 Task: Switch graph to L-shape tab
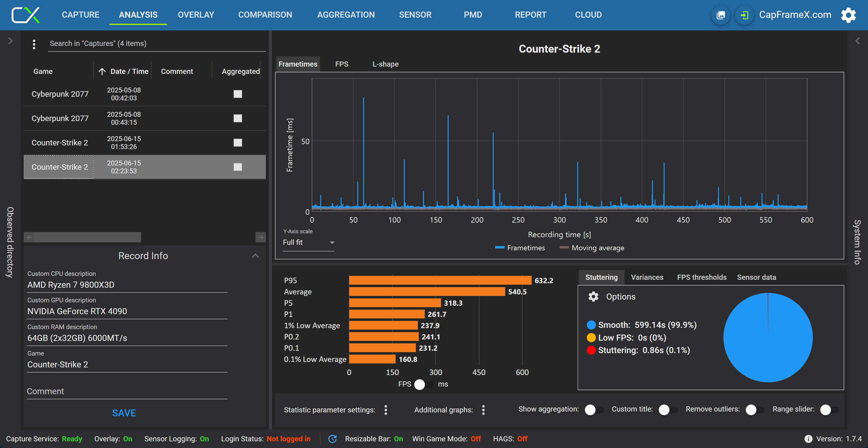coord(385,64)
